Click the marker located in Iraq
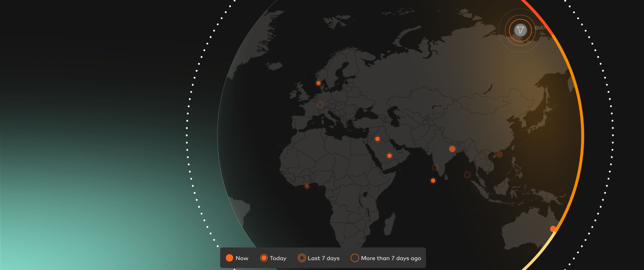The width and height of the screenshot is (644, 270). [x=377, y=139]
